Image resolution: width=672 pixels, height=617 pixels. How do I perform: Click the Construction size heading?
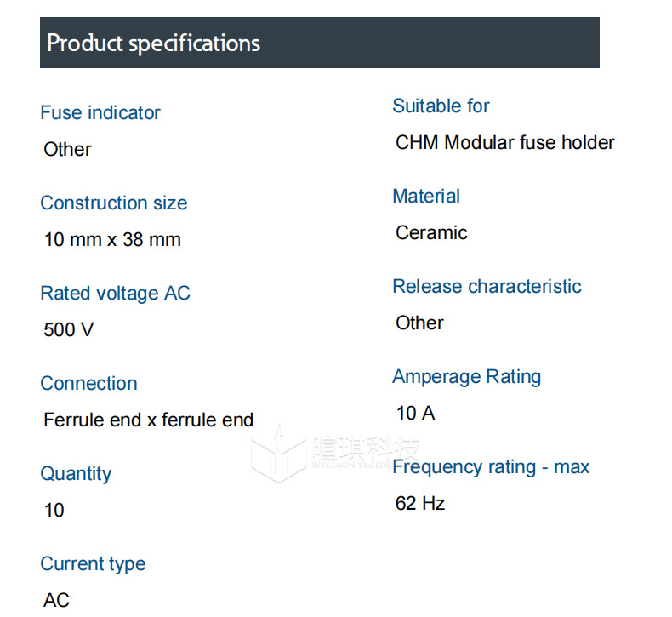point(113,203)
